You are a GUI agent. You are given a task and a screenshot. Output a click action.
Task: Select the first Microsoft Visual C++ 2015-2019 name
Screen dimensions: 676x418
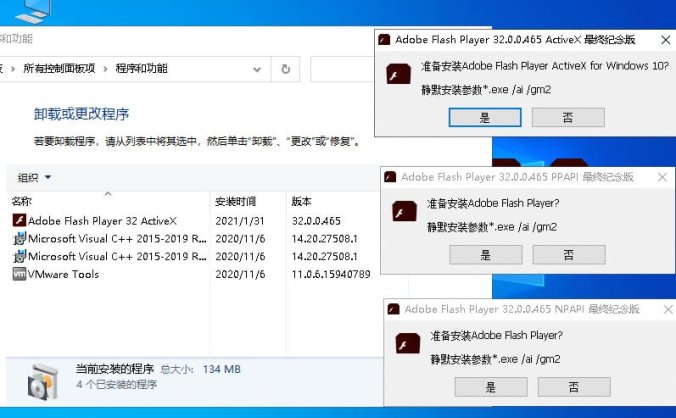117,238
